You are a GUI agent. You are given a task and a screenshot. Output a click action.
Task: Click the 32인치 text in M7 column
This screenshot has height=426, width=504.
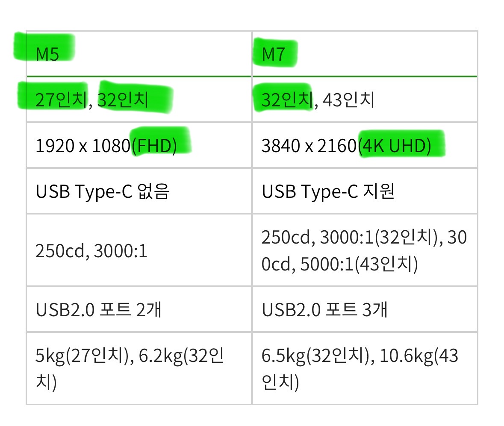[x=287, y=100]
